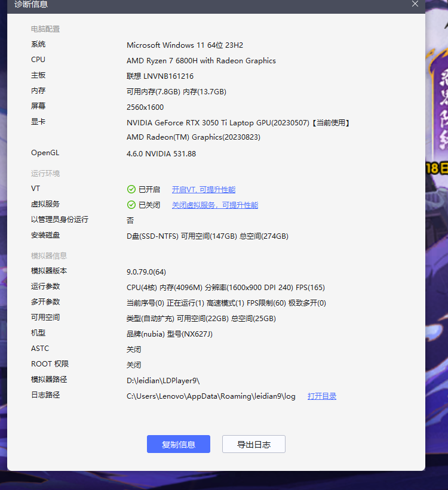Click the green check icon beside 已关闭

click(x=131, y=205)
